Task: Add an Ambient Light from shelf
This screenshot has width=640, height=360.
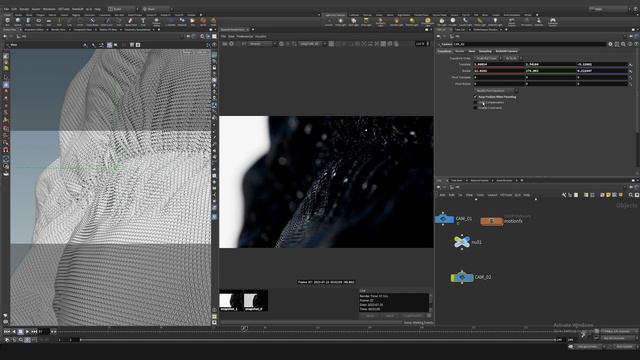Action: point(495,22)
